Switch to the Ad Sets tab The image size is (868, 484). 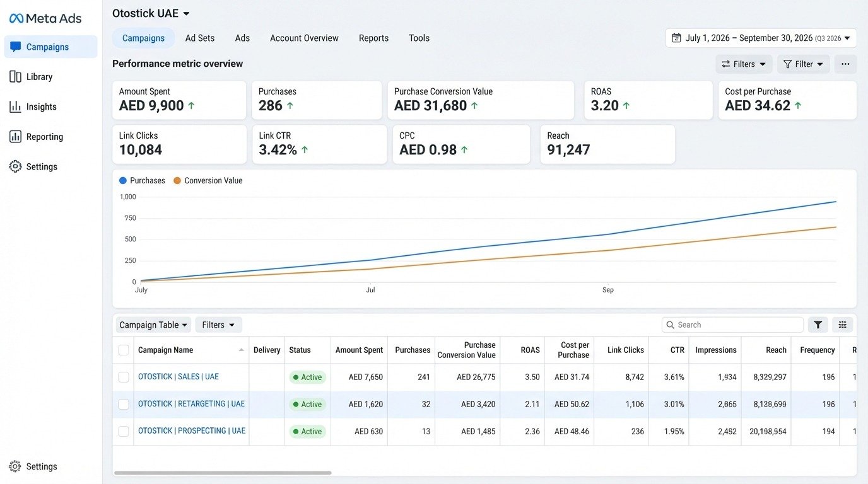tap(200, 38)
